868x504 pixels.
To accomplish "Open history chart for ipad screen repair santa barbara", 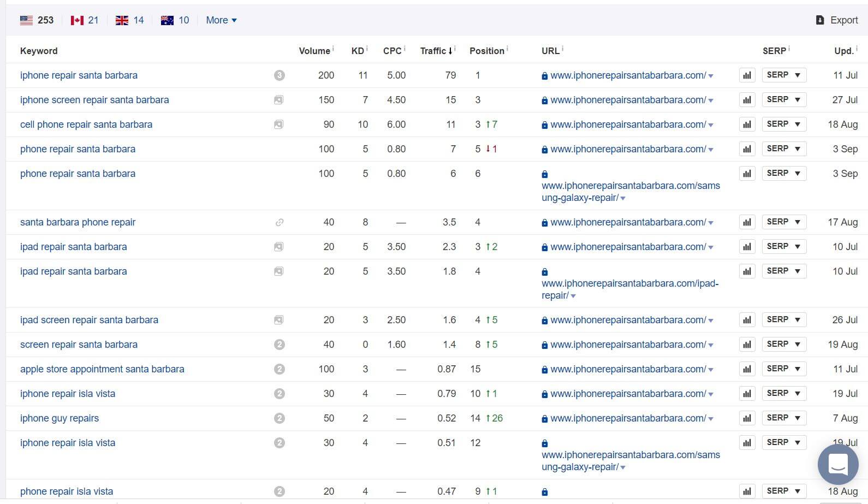I will tap(747, 320).
